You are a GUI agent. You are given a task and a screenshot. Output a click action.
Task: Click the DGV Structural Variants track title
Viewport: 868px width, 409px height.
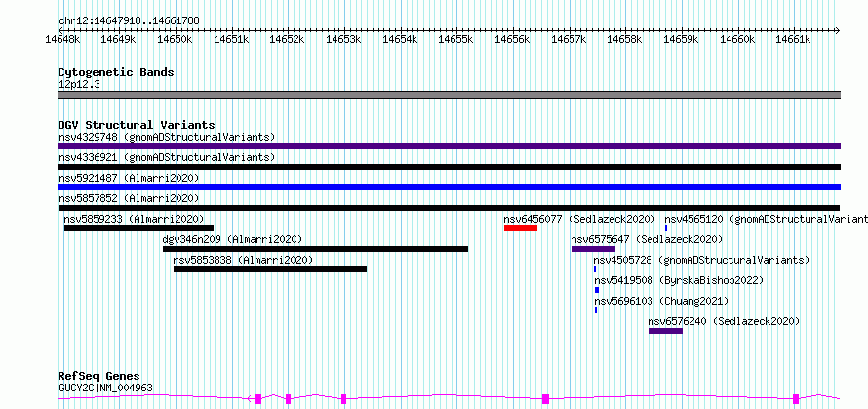pyautogui.click(x=137, y=125)
